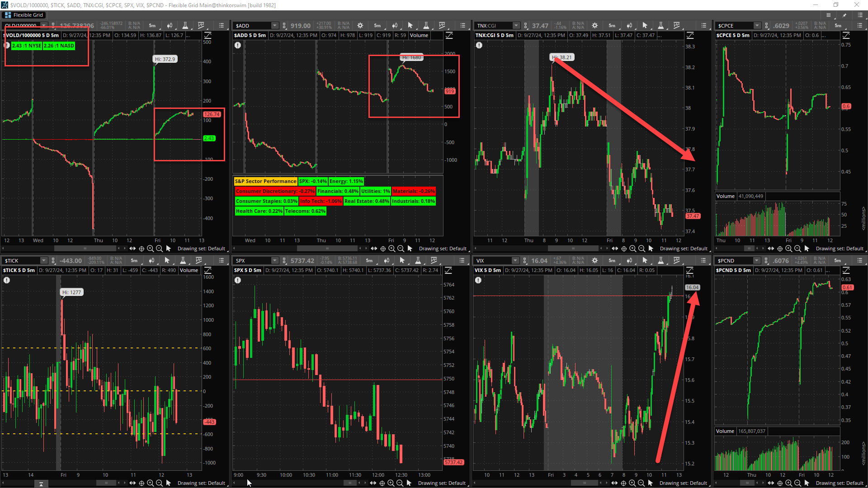Open 5m timeframe selector in $ADD toolbar
Viewport: 868px width, 488px height.
tap(377, 26)
